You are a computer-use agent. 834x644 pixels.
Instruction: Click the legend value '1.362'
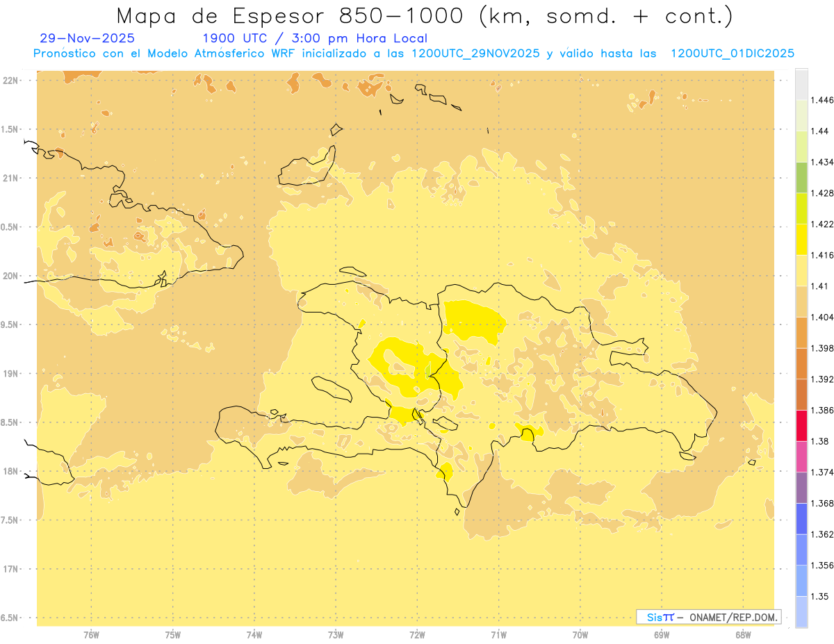click(x=822, y=534)
